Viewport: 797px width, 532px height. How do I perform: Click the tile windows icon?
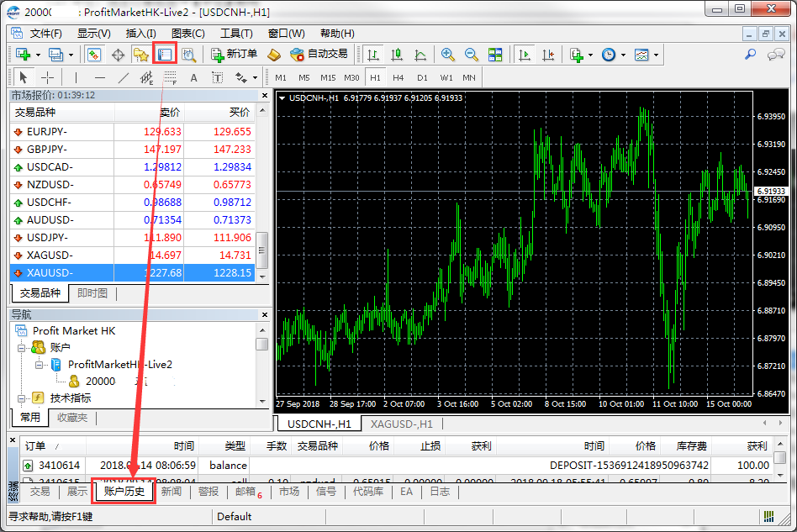[495, 55]
